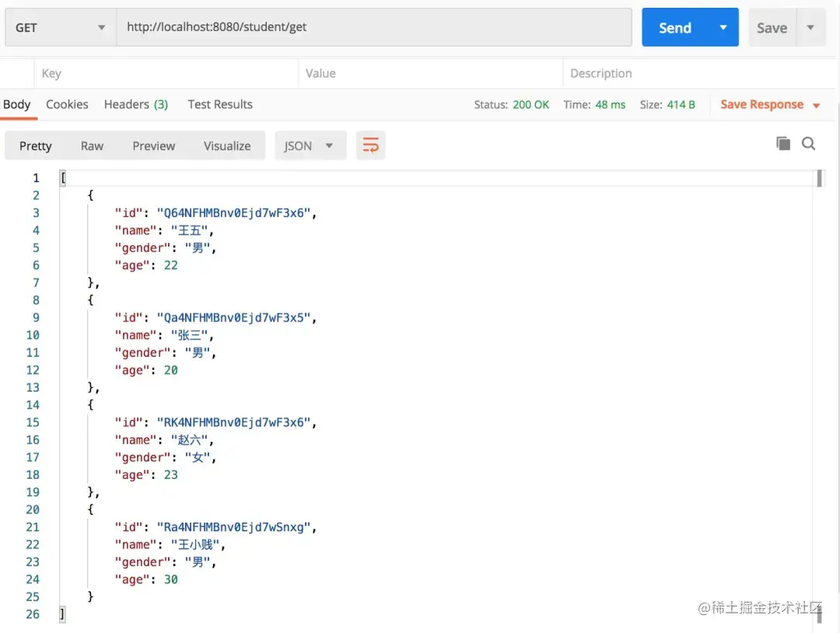Open the JSON format dropdown
This screenshot has width=840, height=633.
(x=310, y=145)
